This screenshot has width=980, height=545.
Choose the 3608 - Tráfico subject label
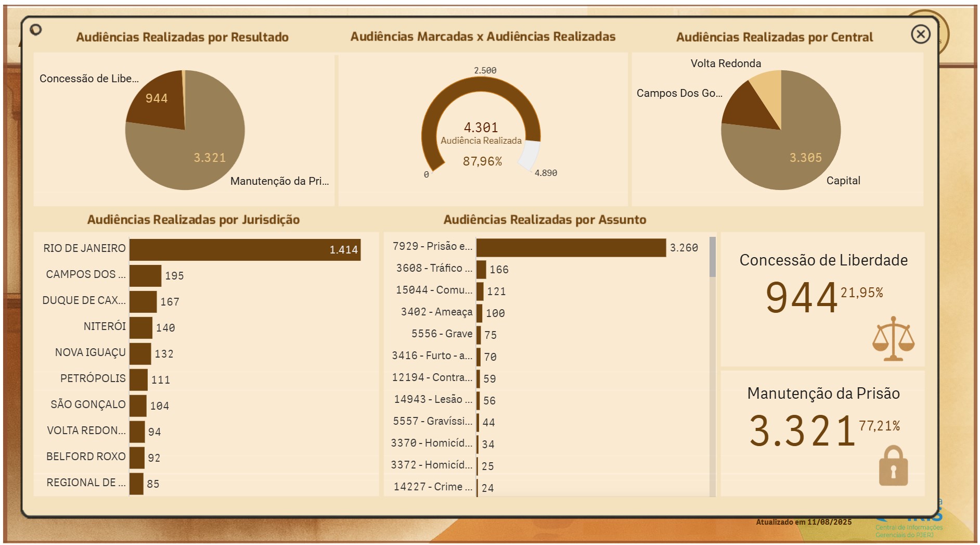click(x=434, y=268)
